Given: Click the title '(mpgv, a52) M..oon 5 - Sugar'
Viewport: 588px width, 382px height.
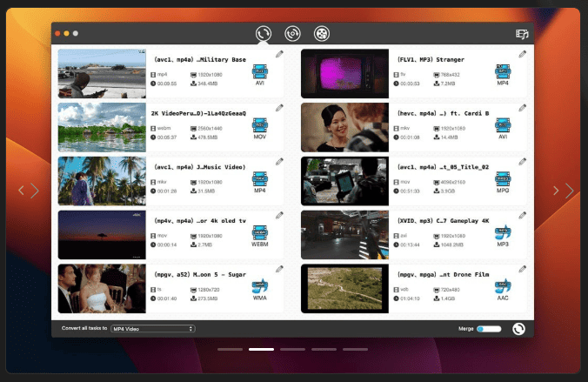Looking at the screenshot, I should [x=200, y=274].
